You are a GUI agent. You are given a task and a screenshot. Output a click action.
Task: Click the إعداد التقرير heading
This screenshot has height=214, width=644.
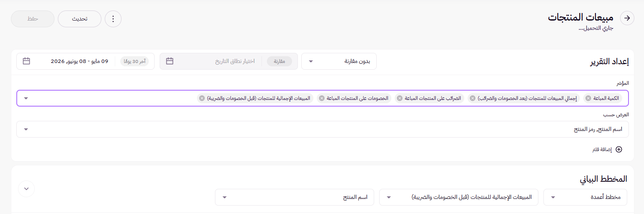[609, 62]
